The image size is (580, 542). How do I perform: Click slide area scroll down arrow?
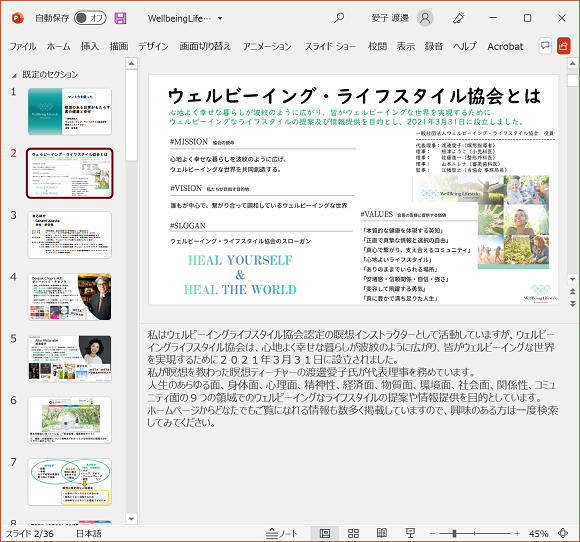[573, 279]
